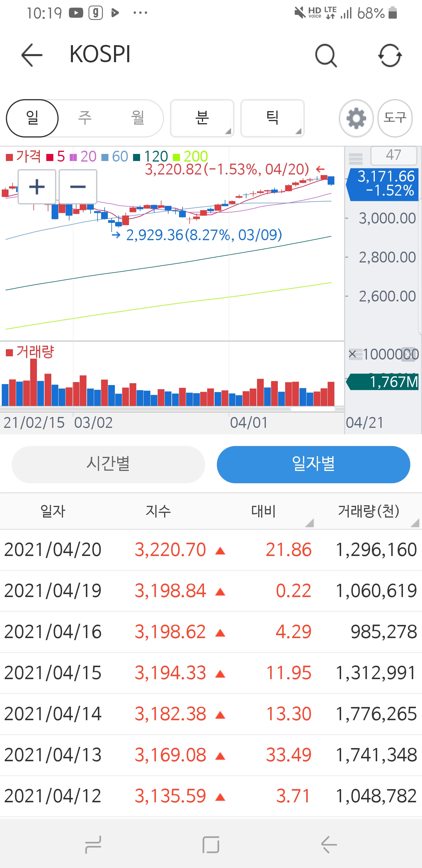Zoom out chart with minus button

[78, 187]
